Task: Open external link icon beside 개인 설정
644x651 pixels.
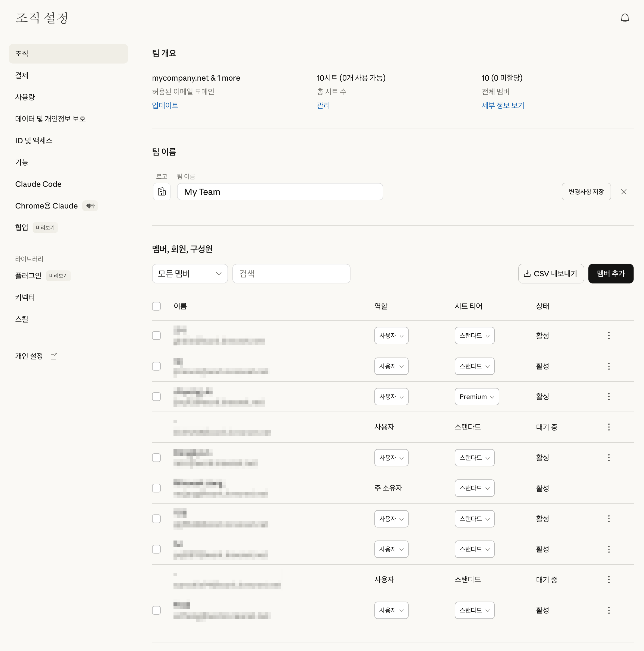Action: [x=54, y=356]
